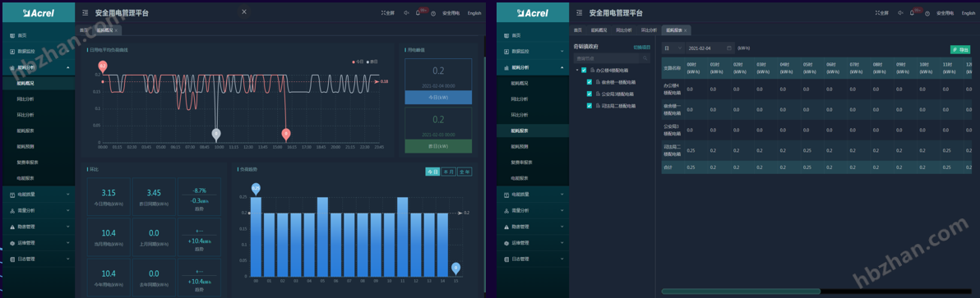Image resolution: width=980 pixels, height=298 pixels.
Task: Click the search magnifier in the node search box
Action: 646,58
